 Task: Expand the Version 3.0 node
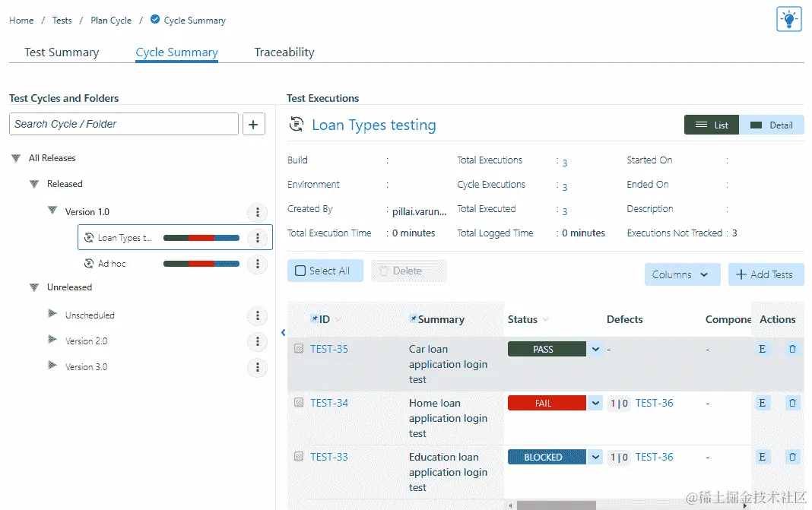(52, 365)
